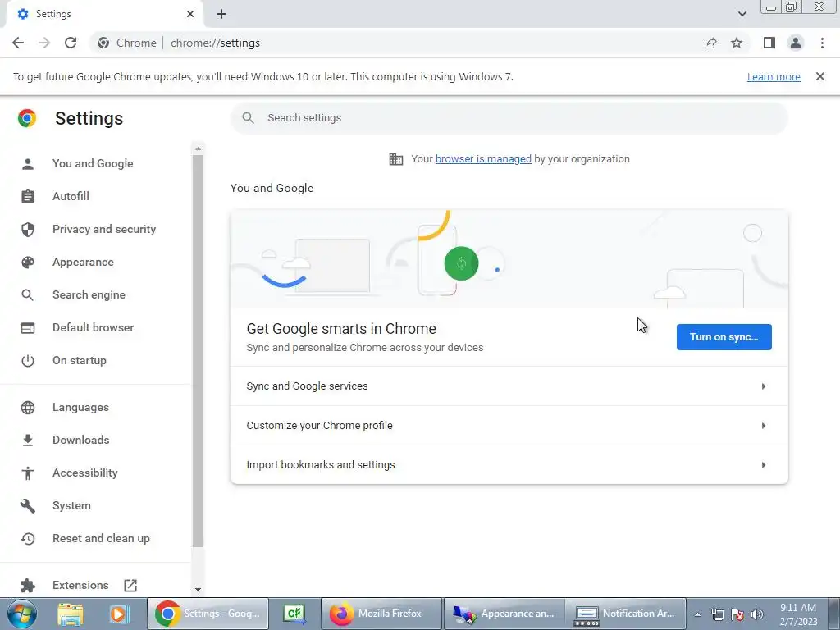The width and height of the screenshot is (840, 630).
Task: Click the Chrome site info icon
Action: click(103, 43)
